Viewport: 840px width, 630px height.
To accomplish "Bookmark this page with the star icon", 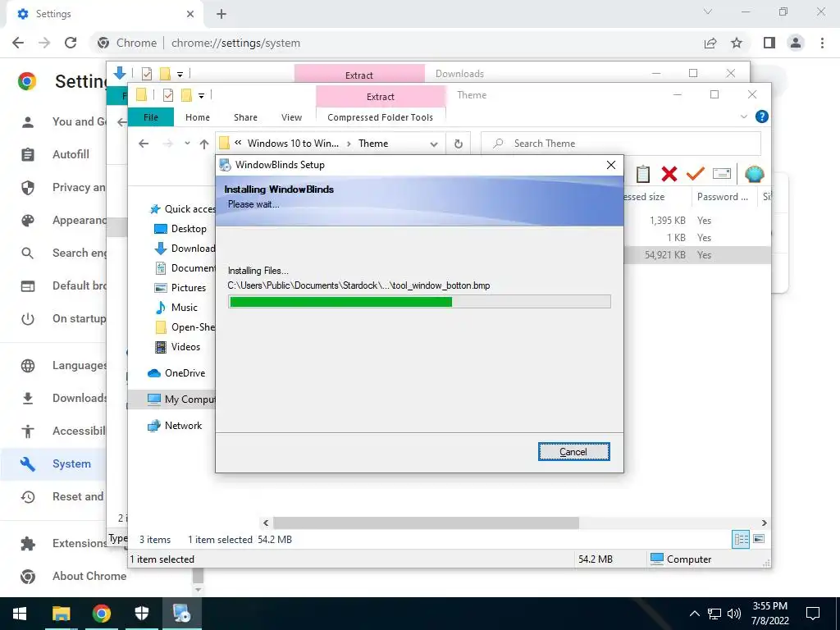I will tap(737, 43).
